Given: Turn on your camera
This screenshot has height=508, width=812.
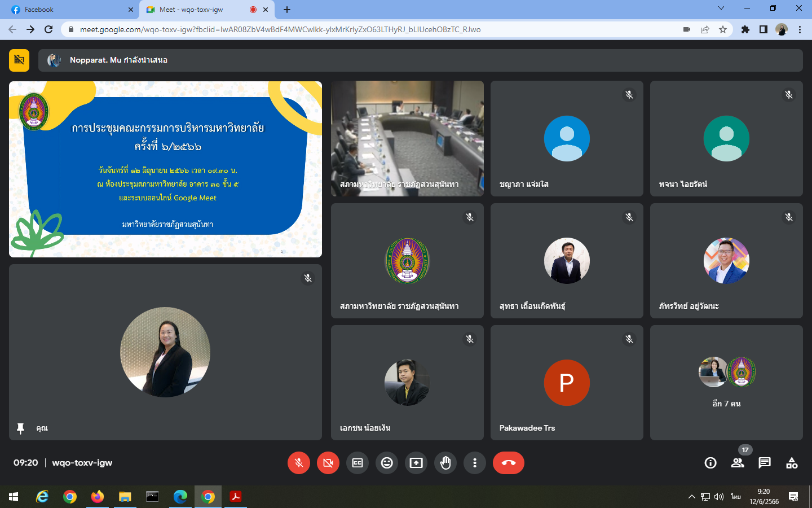Looking at the screenshot, I should tap(328, 463).
